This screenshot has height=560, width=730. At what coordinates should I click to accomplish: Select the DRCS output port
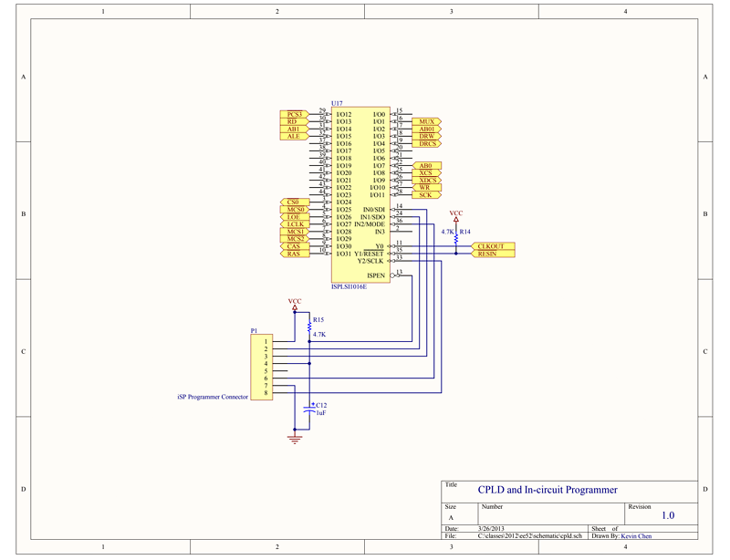[x=426, y=144]
